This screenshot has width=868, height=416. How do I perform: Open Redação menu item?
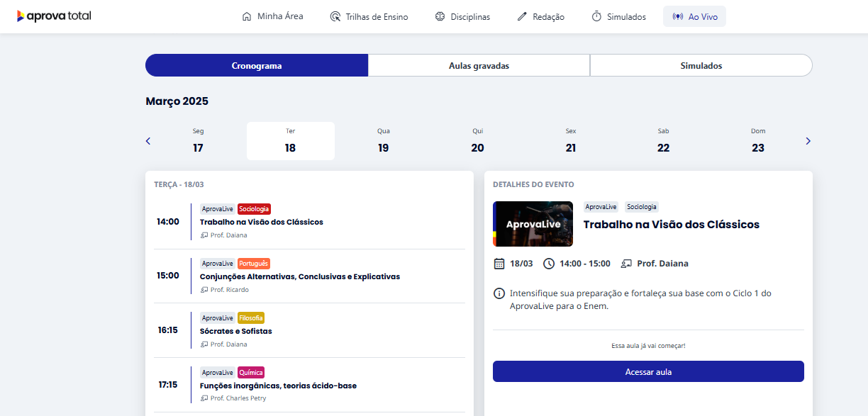point(541,16)
